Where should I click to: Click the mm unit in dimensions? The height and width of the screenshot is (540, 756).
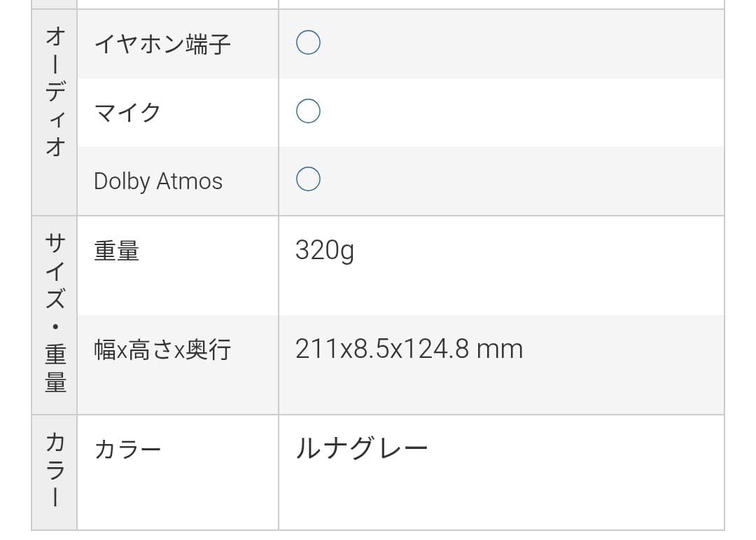[x=500, y=349]
